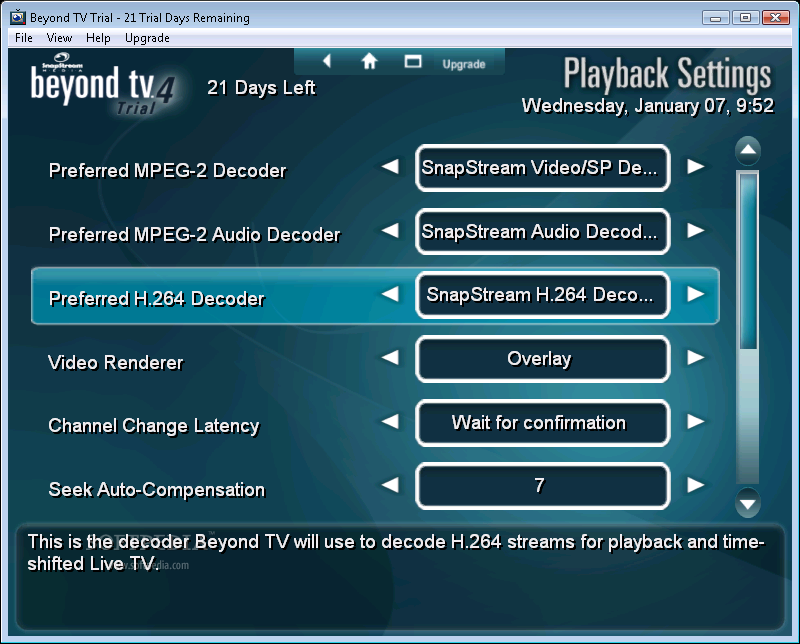Go to the home screen icon
800x644 pixels.
[369, 61]
